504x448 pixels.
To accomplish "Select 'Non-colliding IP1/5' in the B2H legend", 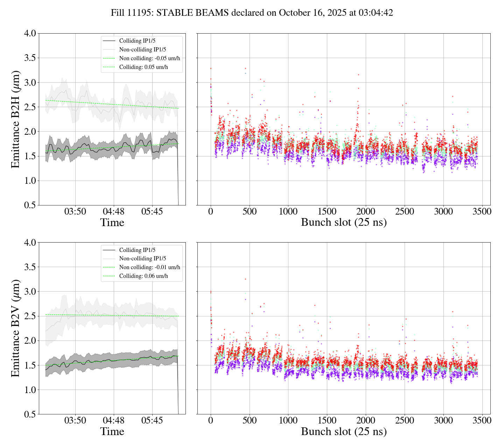I will click(x=142, y=50).
